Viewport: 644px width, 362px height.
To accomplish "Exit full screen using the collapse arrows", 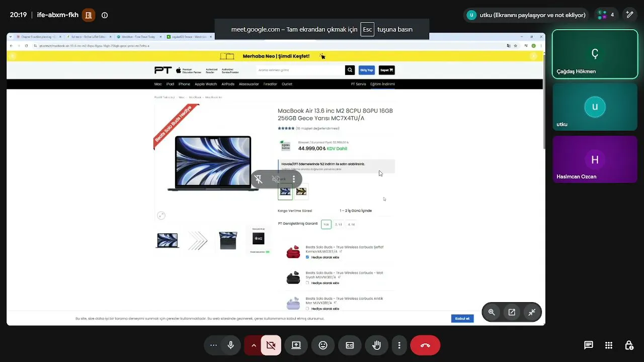I will (532, 312).
